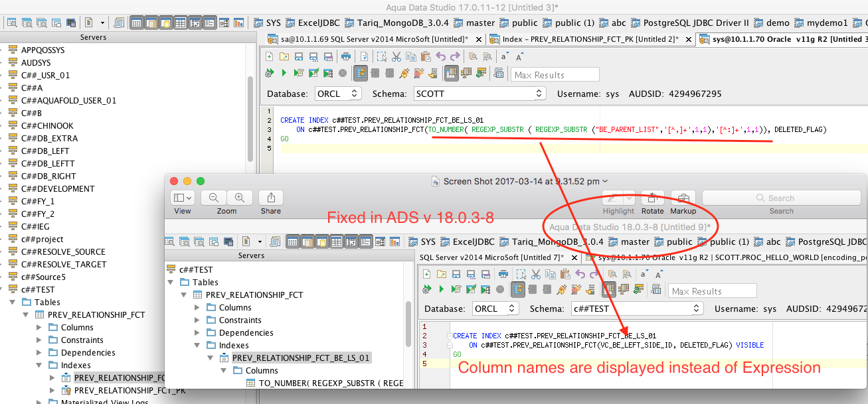Viewport: 868px width, 404px height.
Task: Select C##RESOLVE_TARGET schema in Servers tree
Action: tap(64, 264)
